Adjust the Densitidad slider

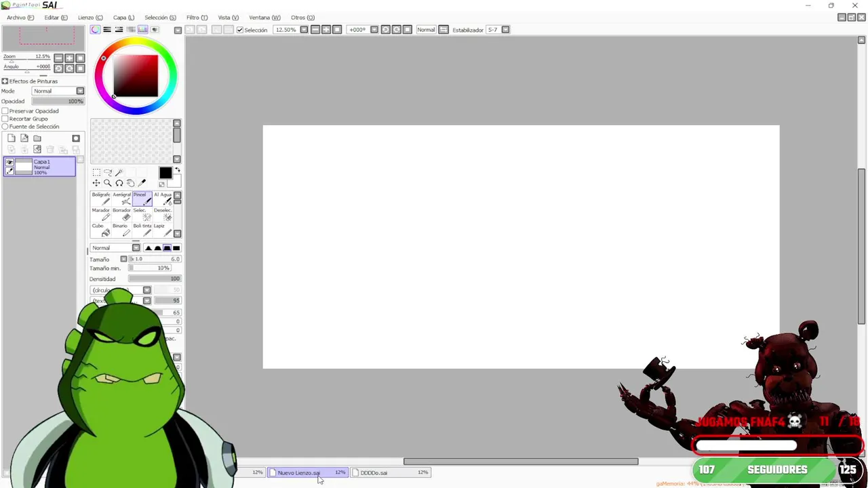click(154, 279)
